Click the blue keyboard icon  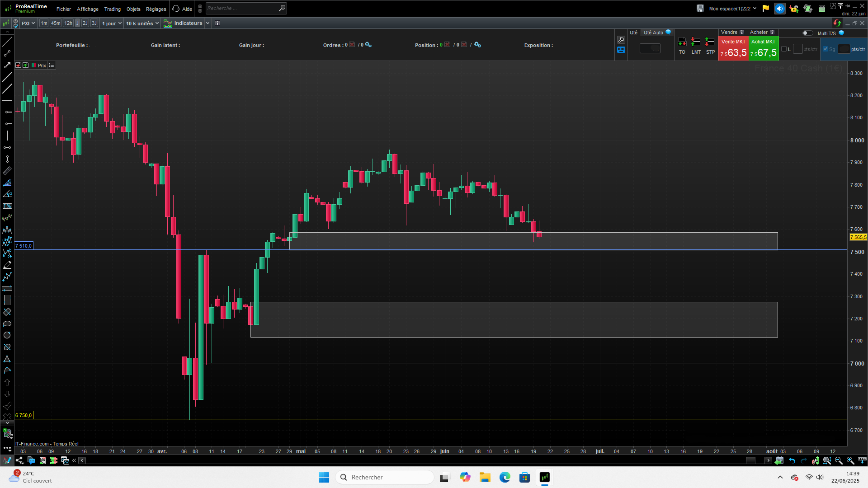pyautogui.click(x=621, y=50)
